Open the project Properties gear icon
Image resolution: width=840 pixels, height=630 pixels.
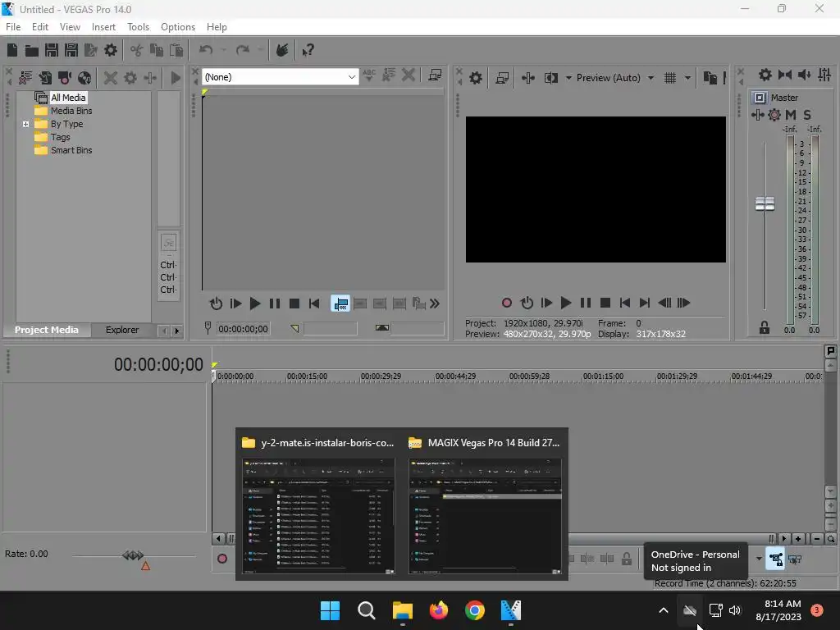(111, 50)
